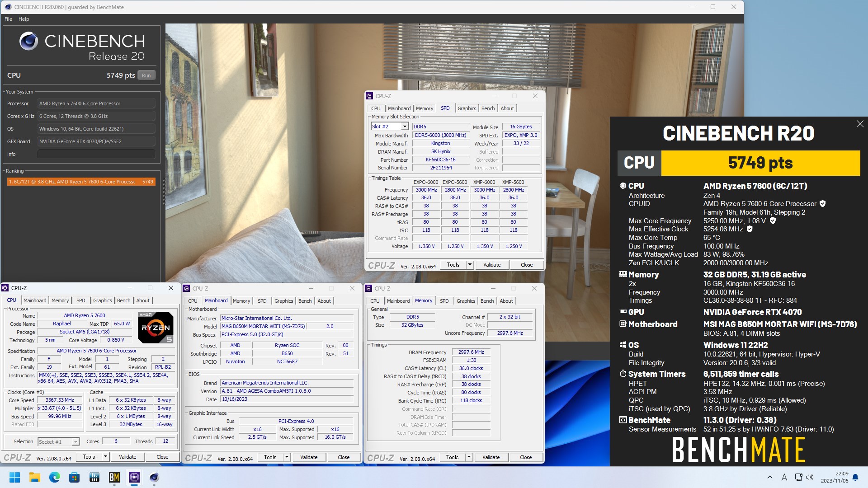Image resolution: width=868 pixels, height=488 pixels.
Task: Open CPU tab in Memory window
Action: (x=375, y=301)
